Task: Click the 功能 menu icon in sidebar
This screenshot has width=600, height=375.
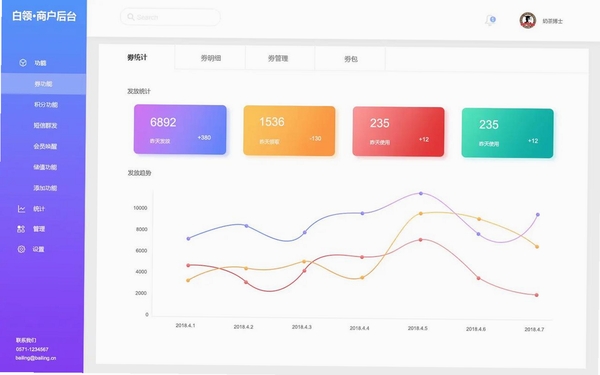Action: coord(23,63)
